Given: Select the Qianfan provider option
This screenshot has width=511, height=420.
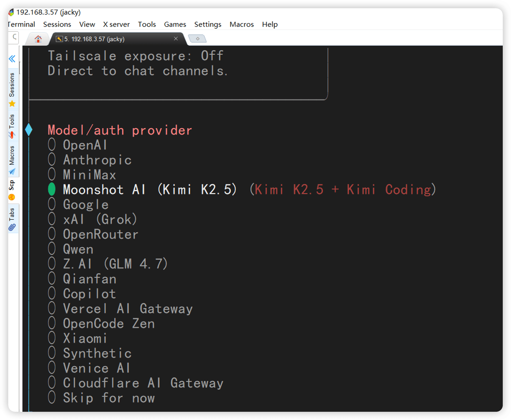Looking at the screenshot, I should point(82,279).
